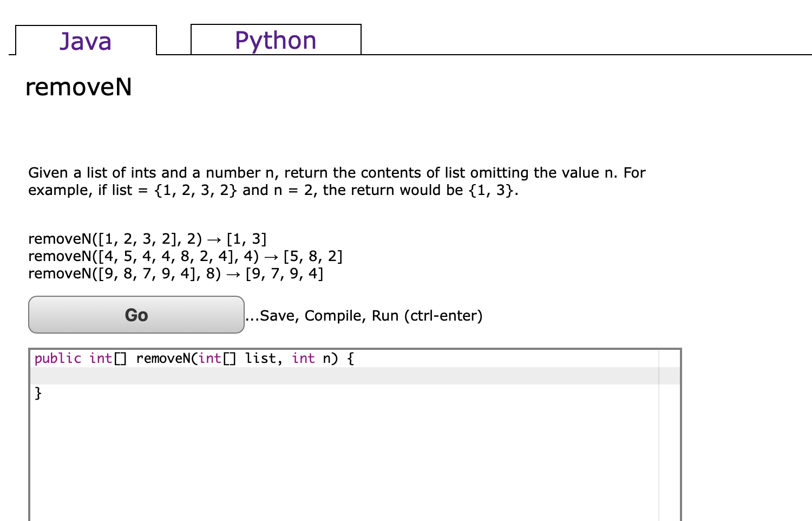
Task: Click the removeN problem title
Action: click(79, 87)
